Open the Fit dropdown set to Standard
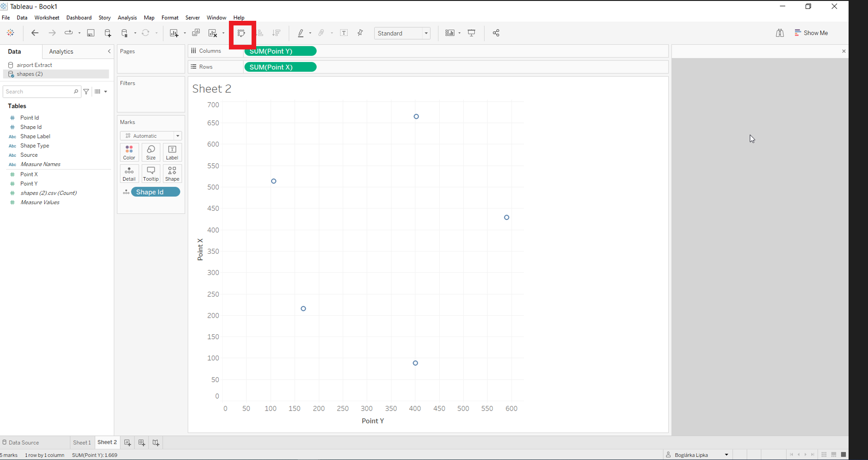Screen dimensions: 868x460 click(402, 33)
